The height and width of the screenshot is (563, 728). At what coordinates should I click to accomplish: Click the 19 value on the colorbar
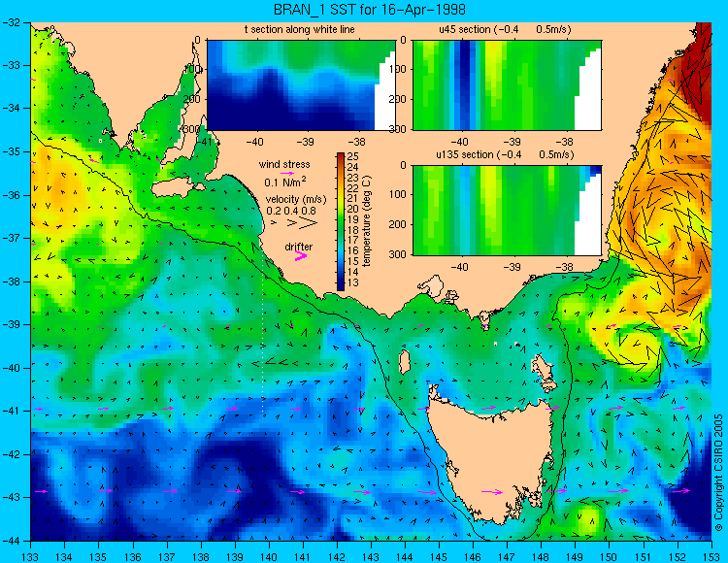(x=353, y=219)
